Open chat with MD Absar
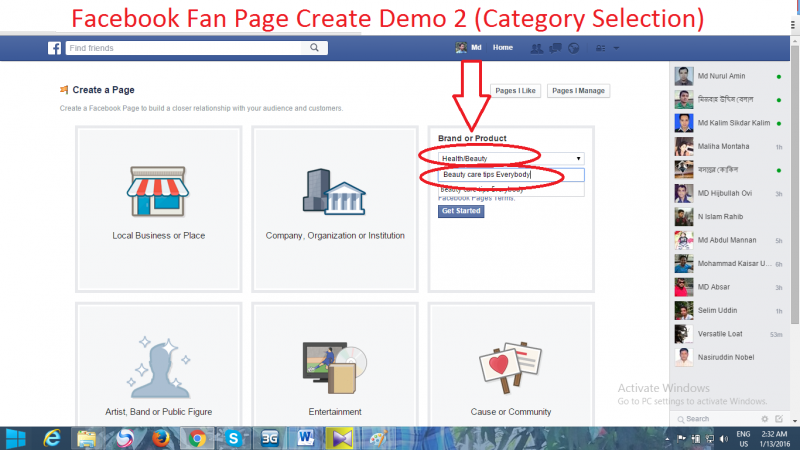Screen dimensions: 800x450 point(728,287)
